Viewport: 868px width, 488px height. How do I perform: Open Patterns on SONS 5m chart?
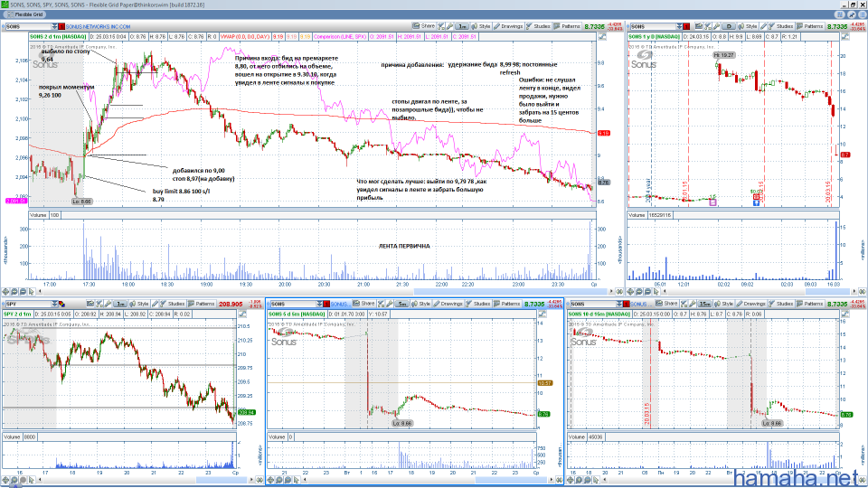tap(507, 304)
